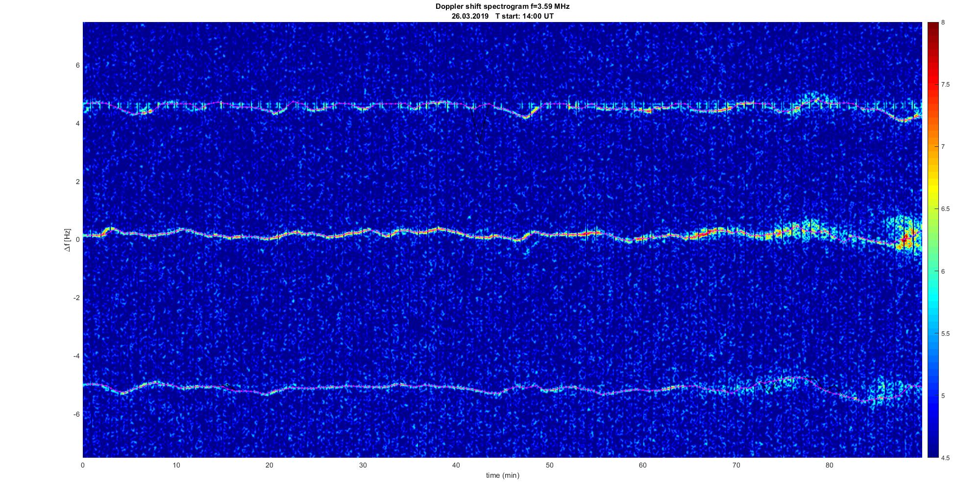Click the y-axis tick label '-4'
980x491 pixels.
[x=76, y=356]
